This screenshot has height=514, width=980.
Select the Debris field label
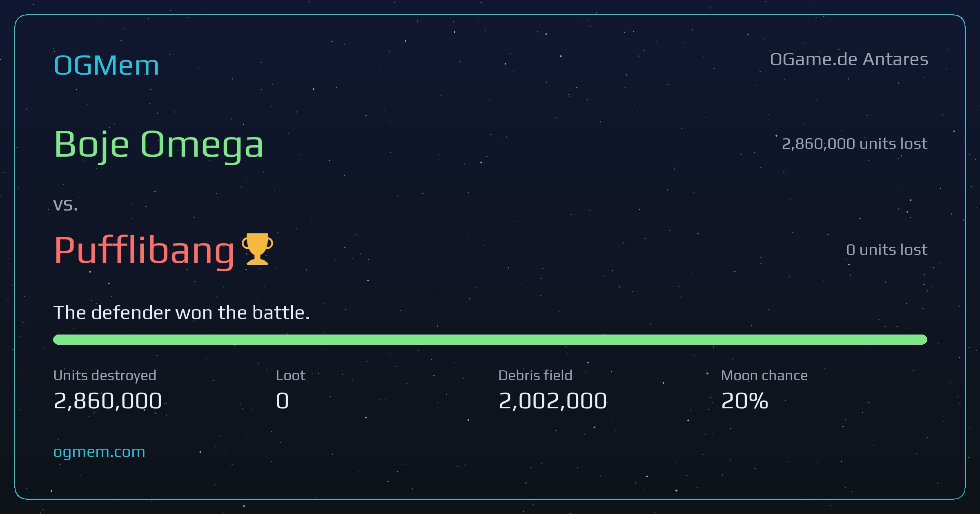tap(535, 375)
